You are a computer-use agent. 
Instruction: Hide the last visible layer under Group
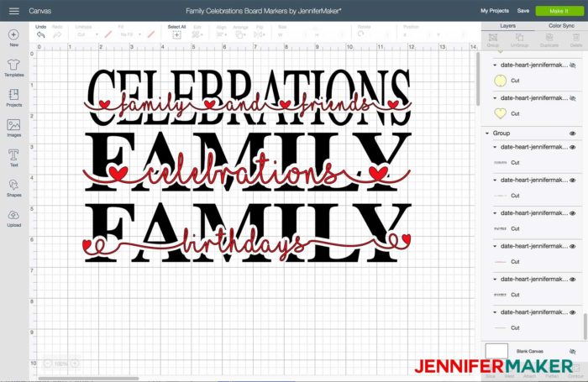573,312
